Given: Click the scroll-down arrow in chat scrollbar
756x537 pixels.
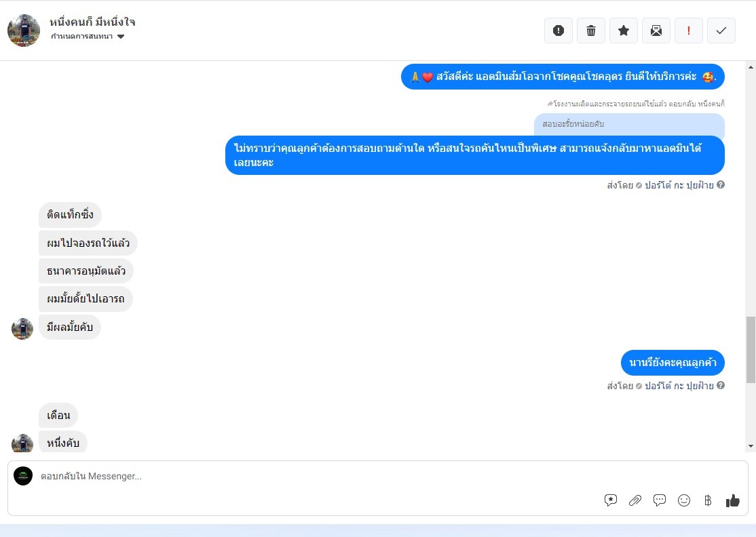Looking at the screenshot, I should (x=751, y=446).
